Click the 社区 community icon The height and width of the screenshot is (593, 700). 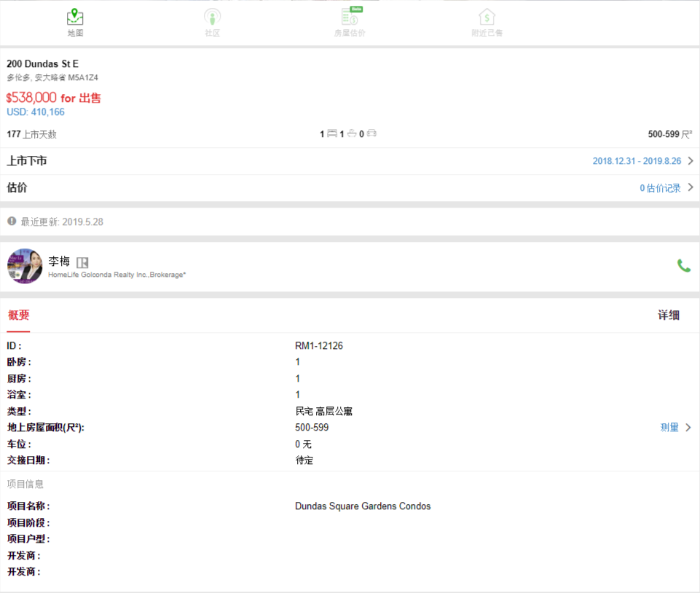[212, 17]
